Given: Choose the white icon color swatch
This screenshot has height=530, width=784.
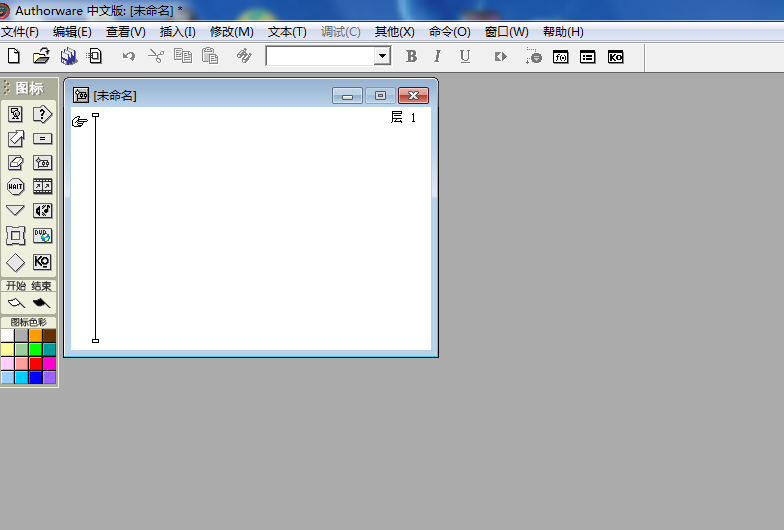Looking at the screenshot, I should click(x=8, y=336).
